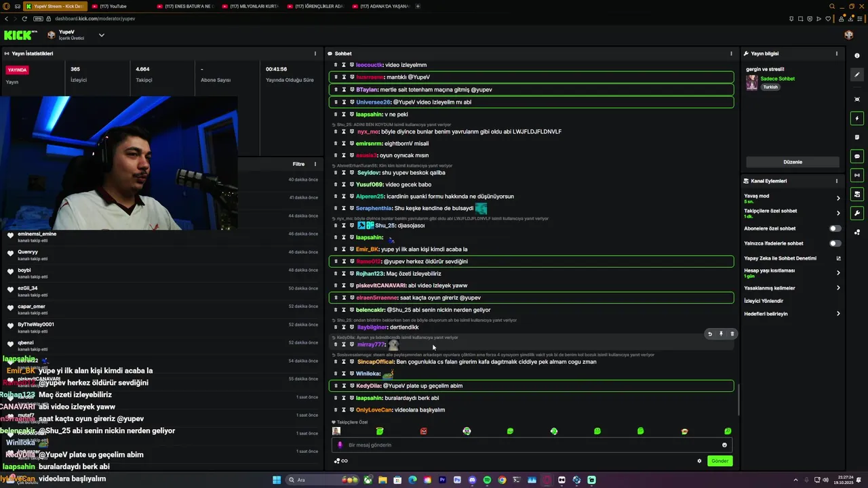Open Yayın bilgisi panel three-dot menu
The height and width of the screenshot is (488, 868).
tap(836, 54)
